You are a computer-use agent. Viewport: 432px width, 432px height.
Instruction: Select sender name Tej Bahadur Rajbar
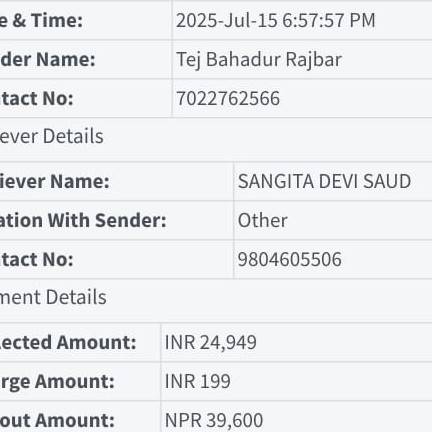point(259,60)
